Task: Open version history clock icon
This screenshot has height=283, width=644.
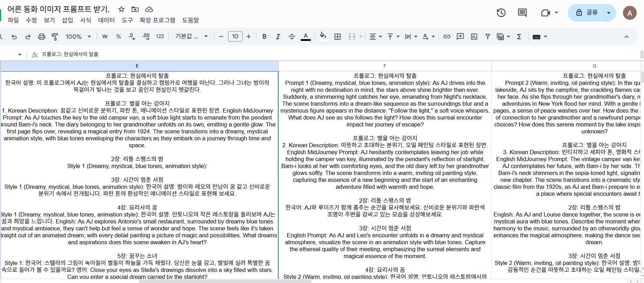Action: pyautogui.click(x=501, y=13)
